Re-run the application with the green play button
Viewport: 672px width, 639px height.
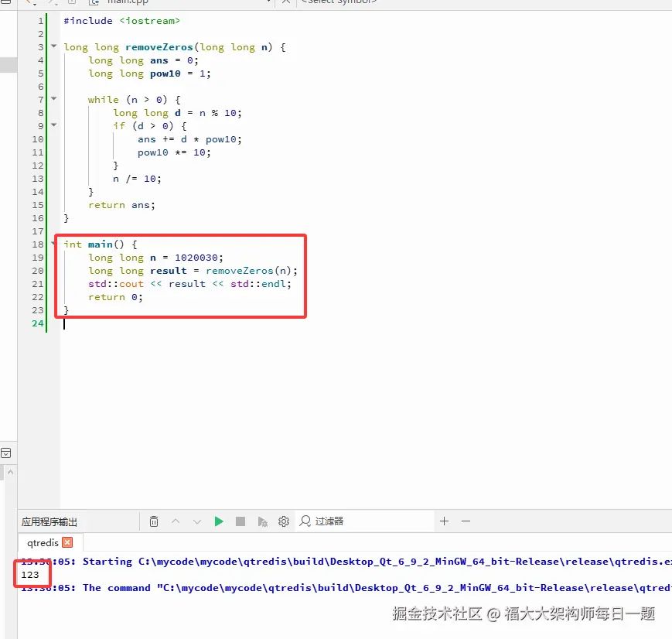[x=219, y=521]
